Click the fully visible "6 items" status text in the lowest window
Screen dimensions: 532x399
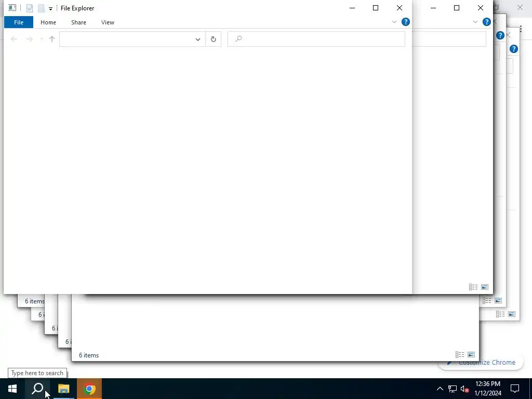pyautogui.click(x=89, y=355)
